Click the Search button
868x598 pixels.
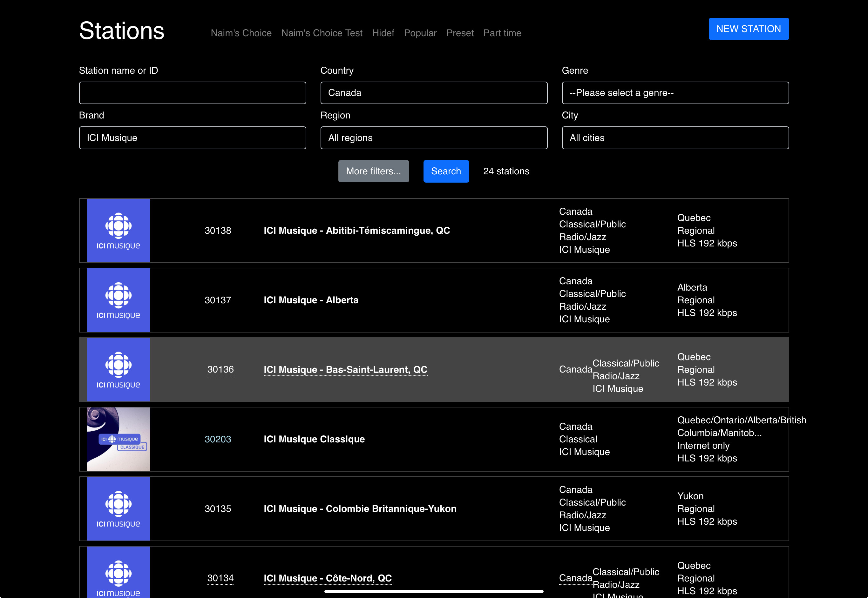(446, 171)
